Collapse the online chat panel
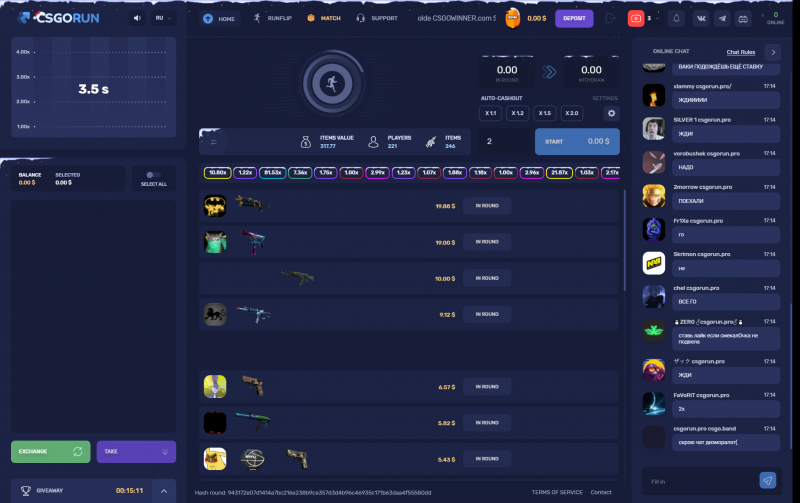The height and width of the screenshot is (503, 800). 773,52
